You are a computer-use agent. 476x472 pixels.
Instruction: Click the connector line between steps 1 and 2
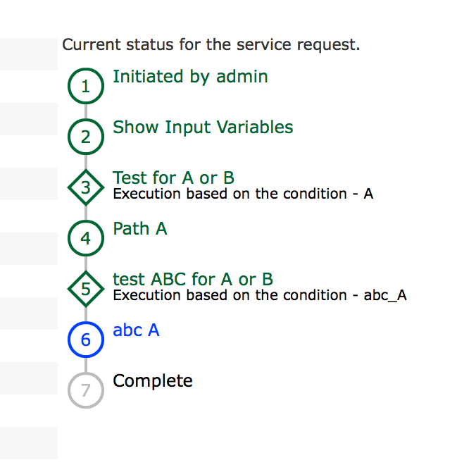point(86,111)
